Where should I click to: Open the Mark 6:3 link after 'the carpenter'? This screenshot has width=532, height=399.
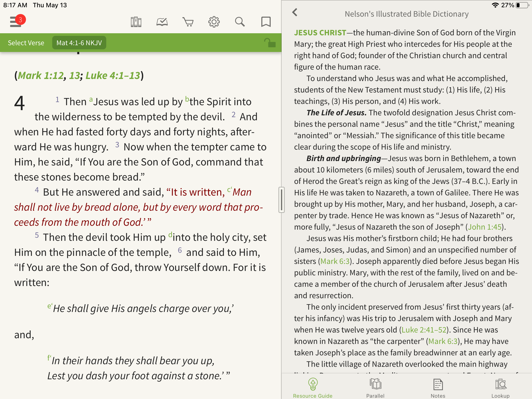443,341
